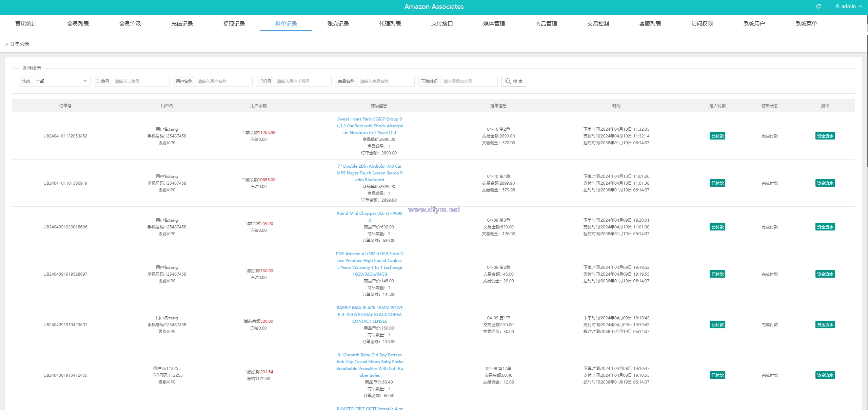Click 已付款 badge for order UB2404101132053852

click(717, 136)
